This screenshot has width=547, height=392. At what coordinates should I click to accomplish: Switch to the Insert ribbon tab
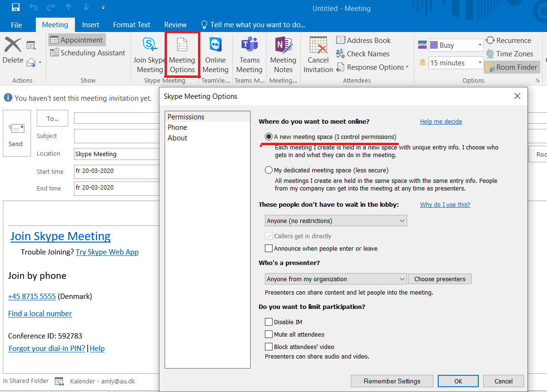(91, 25)
